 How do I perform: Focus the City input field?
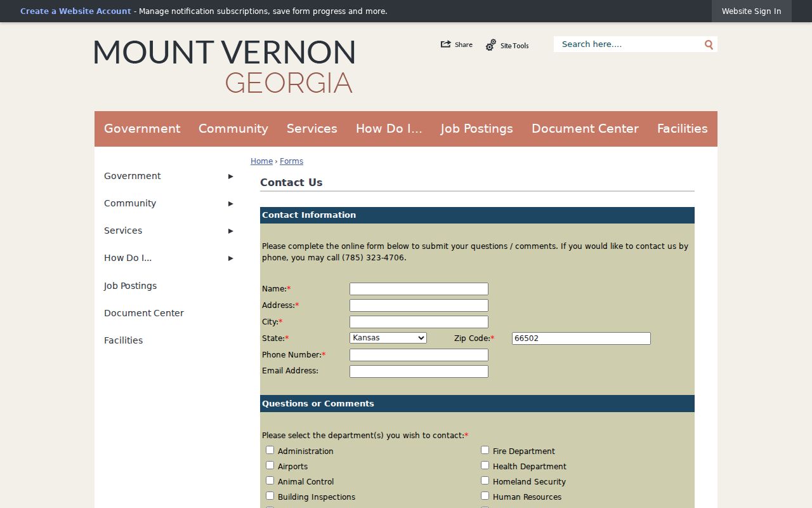419,322
